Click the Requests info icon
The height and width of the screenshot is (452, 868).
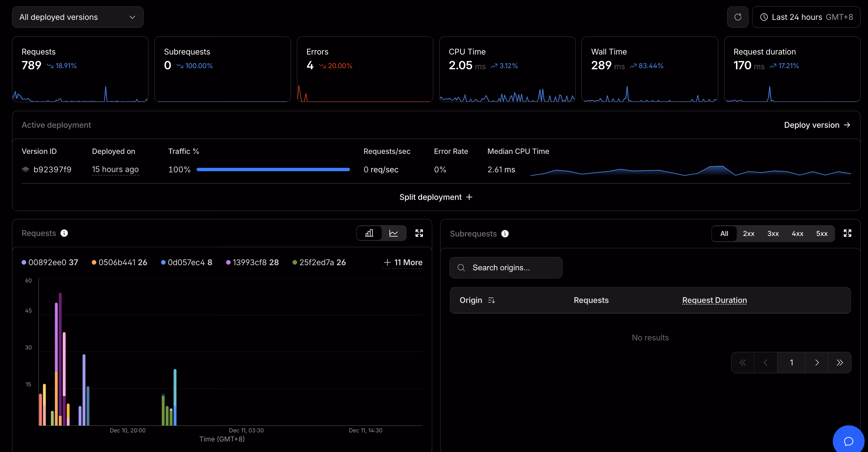coord(64,233)
